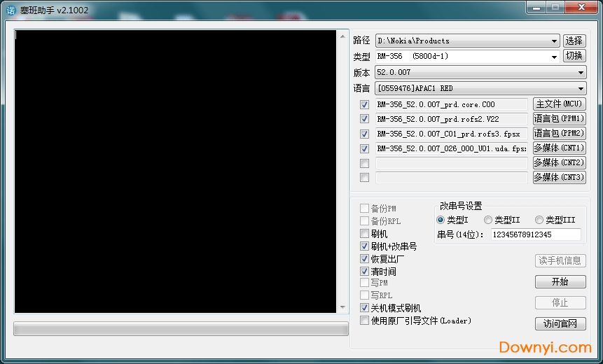Enable the 刷机 flash-only checkbox

(x=364, y=234)
